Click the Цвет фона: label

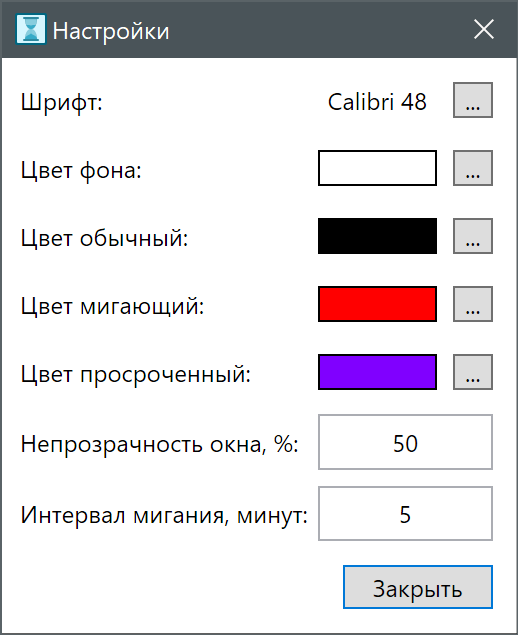click(81, 170)
